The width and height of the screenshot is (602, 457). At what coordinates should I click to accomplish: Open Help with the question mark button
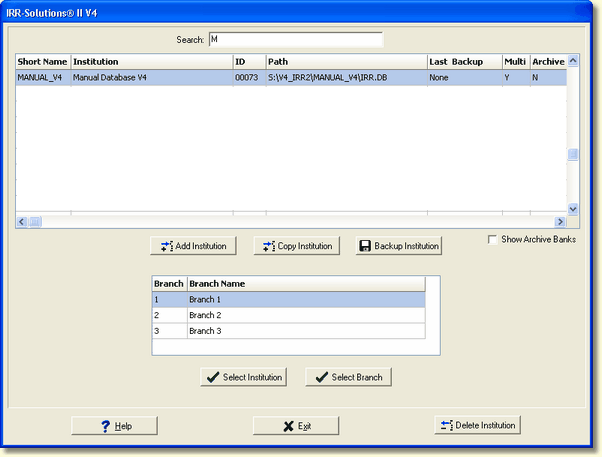click(x=115, y=426)
